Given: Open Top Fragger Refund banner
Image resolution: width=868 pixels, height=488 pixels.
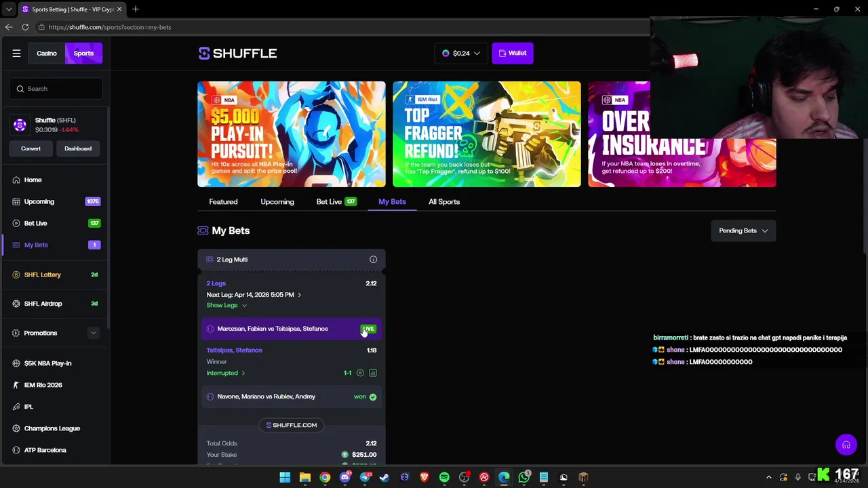Looking at the screenshot, I should (x=487, y=134).
